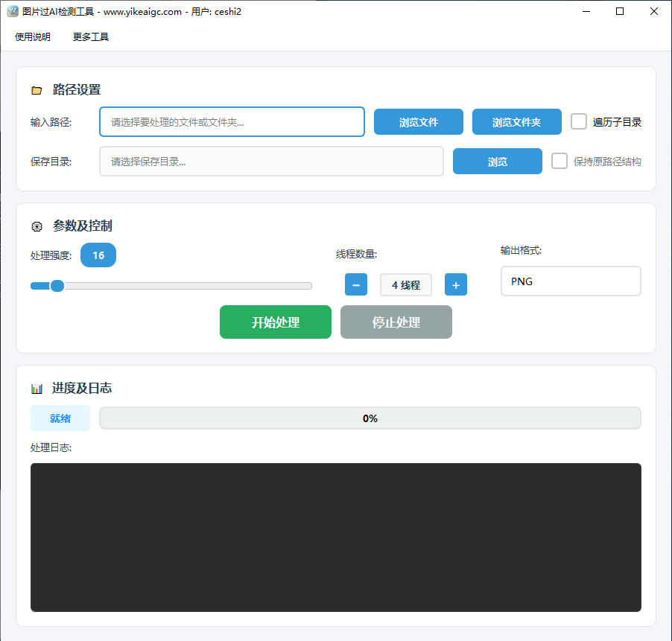
Task: Open the 输出格式 PNG dropdown
Action: click(x=571, y=281)
